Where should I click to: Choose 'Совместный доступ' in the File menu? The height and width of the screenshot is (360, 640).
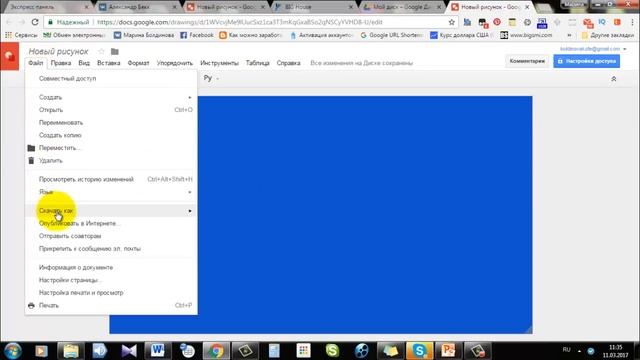click(x=111, y=78)
